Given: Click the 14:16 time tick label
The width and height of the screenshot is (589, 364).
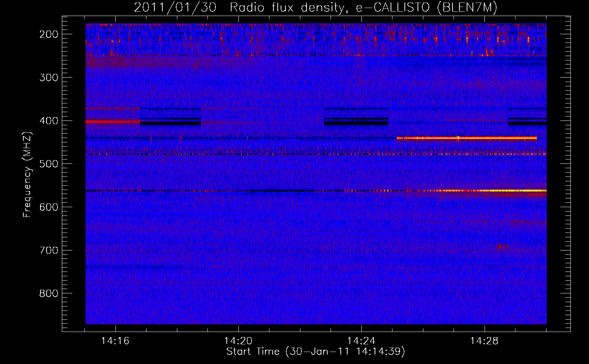Looking at the screenshot, I should tap(115, 341).
